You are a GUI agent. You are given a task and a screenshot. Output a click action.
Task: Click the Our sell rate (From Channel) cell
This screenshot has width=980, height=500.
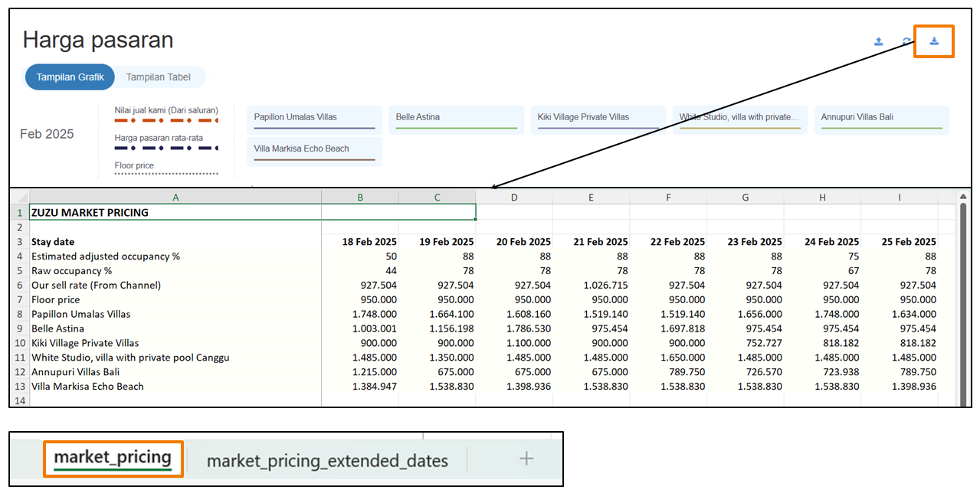pos(175,285)
